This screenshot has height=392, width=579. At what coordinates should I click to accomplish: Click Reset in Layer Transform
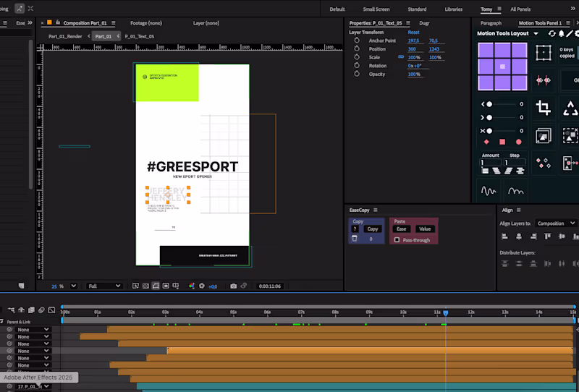[x=413, y=32]
